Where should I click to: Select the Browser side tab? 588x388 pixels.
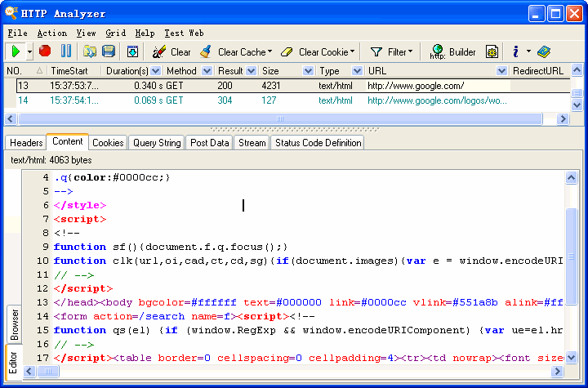click(15, 324)
